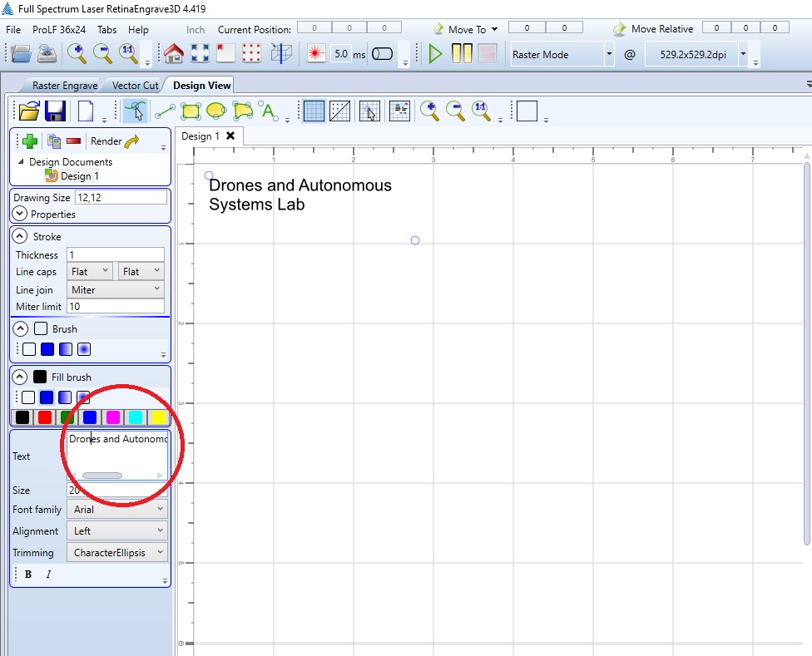Click the Render button

click(115, 141)
